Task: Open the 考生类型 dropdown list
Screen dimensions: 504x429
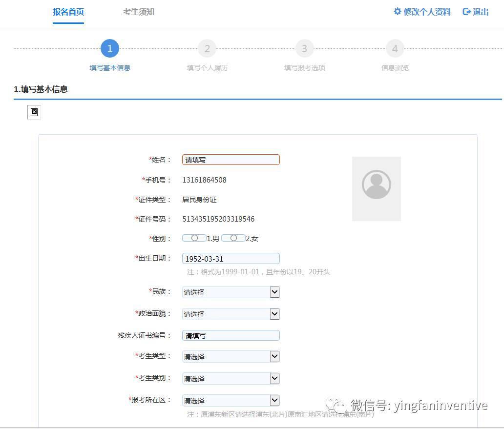Action: coord(231,357)
